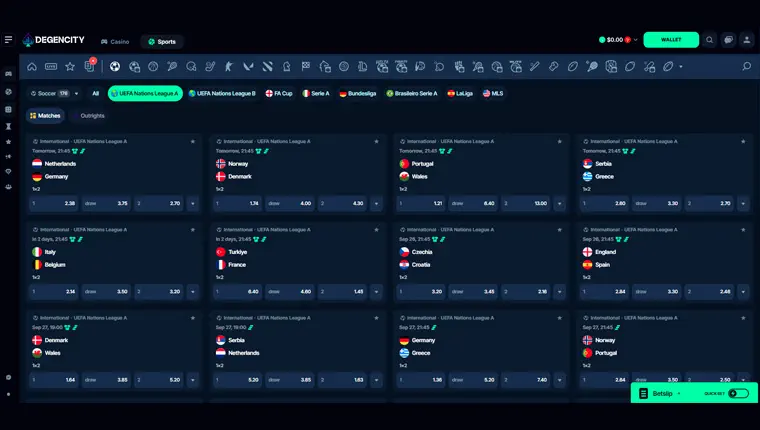This screenshot has height=430, width=760.
Task: Select the soccer ball sport icon
Action: pyautogui.click(x=115, y=66)
